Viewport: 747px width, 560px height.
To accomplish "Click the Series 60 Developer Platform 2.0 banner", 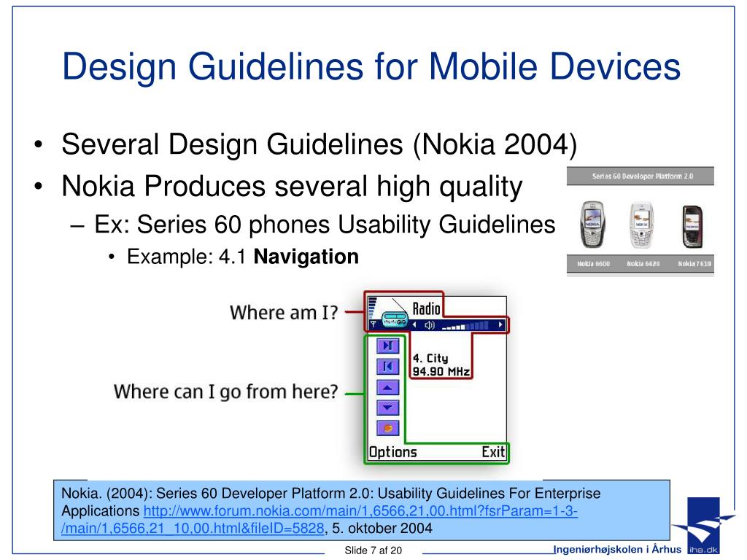I will (x=640, y=176).
